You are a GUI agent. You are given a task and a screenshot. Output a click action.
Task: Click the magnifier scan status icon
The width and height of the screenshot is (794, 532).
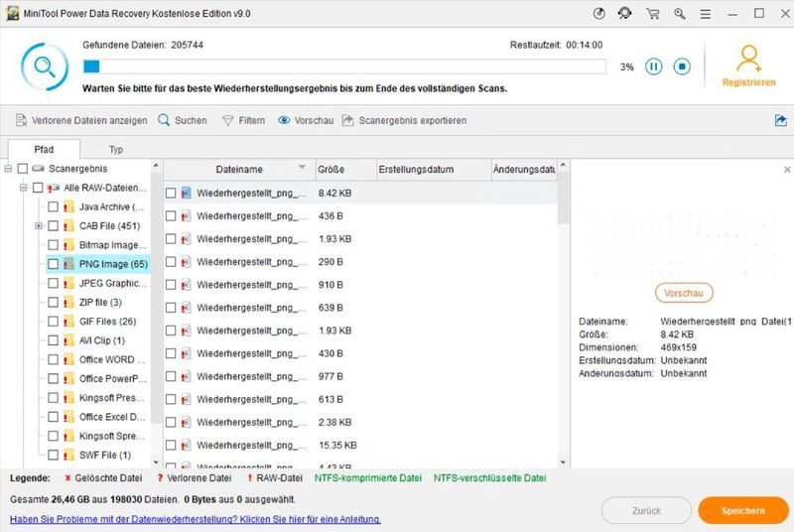45,66
